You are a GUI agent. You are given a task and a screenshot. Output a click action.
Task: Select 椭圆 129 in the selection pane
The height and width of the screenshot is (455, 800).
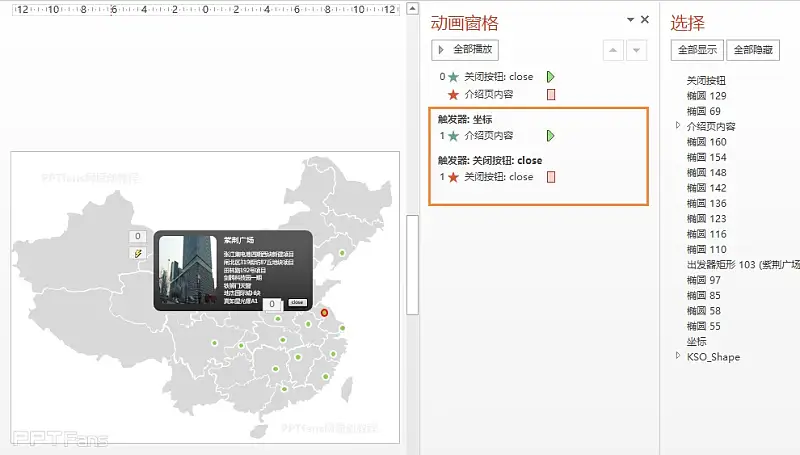pos(706,96)
